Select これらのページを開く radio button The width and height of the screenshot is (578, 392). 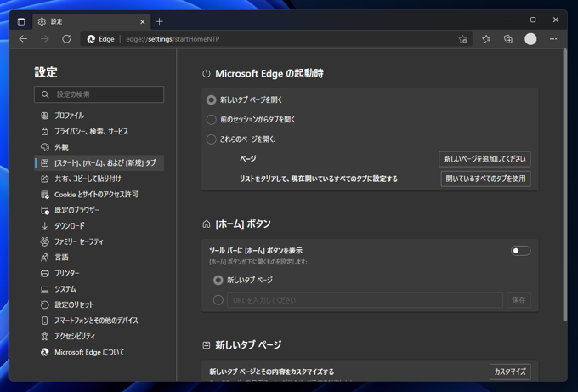[x=211, y=139]
